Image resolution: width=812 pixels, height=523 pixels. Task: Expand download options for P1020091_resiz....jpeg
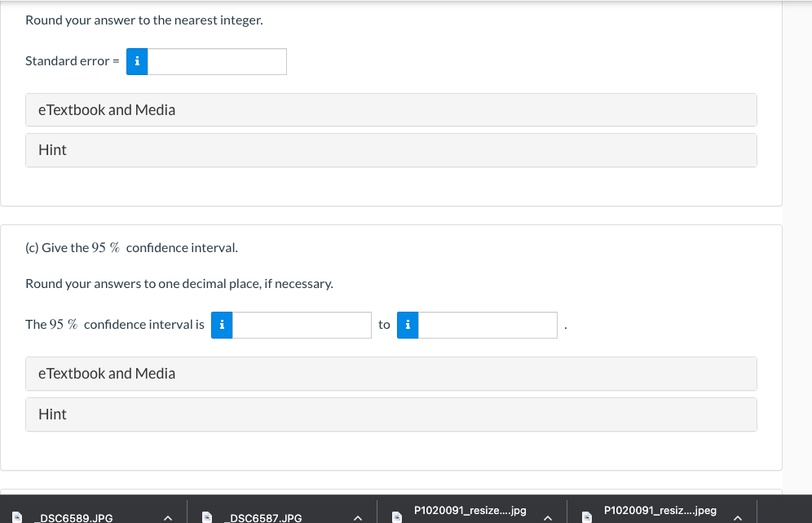[738, 516]
